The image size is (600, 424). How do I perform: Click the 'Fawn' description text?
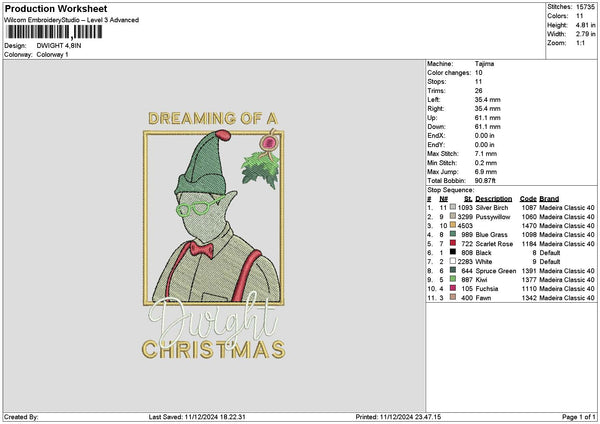(x=483, y=297)
